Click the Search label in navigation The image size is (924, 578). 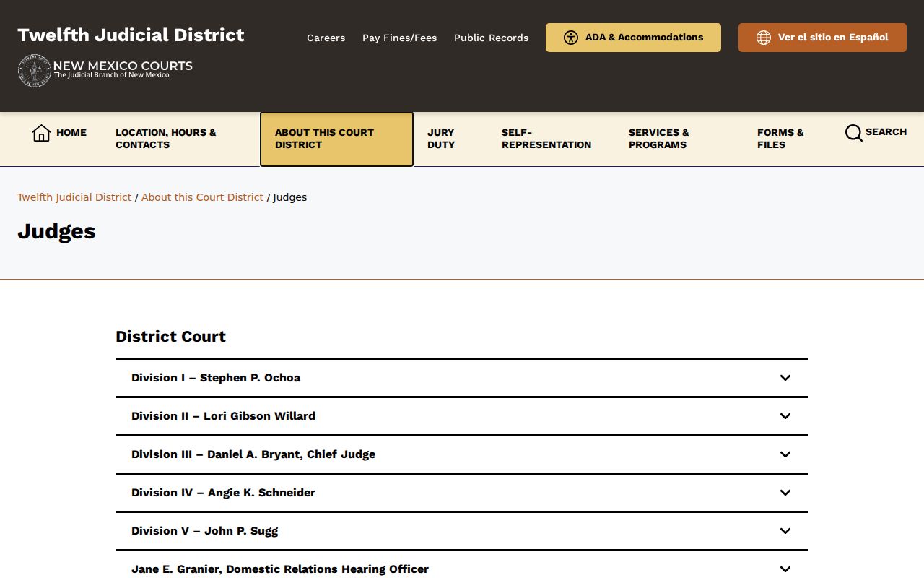coord(886,132)
